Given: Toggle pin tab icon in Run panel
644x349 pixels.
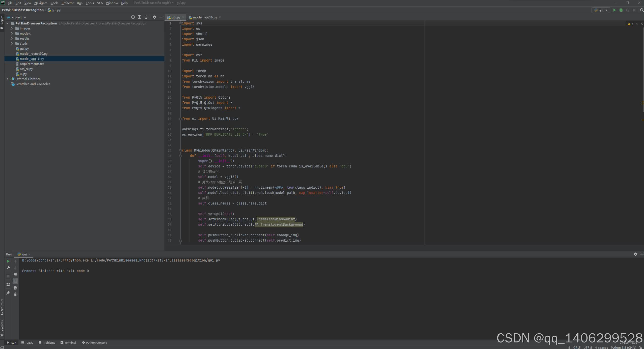Looking at the screenshot, I should (x=8, y=293).
